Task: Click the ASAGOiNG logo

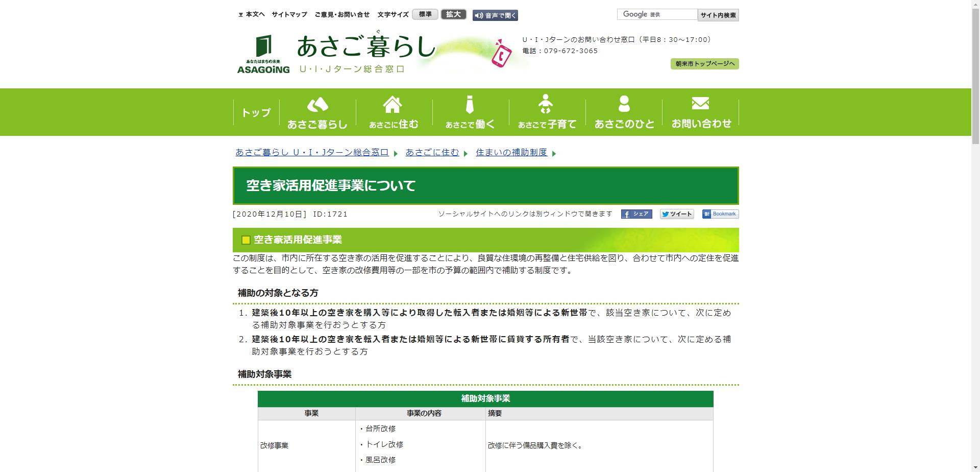Action: [x=263, y=54]
